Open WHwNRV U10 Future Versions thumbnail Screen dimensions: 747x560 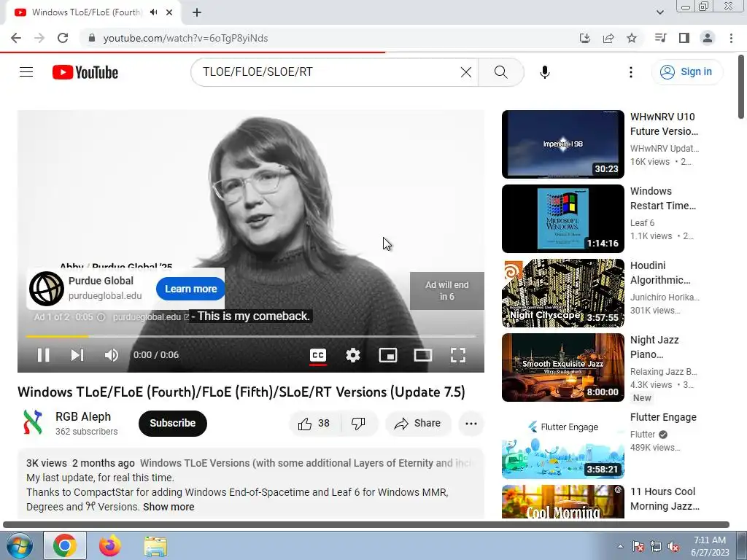(562, 144)
